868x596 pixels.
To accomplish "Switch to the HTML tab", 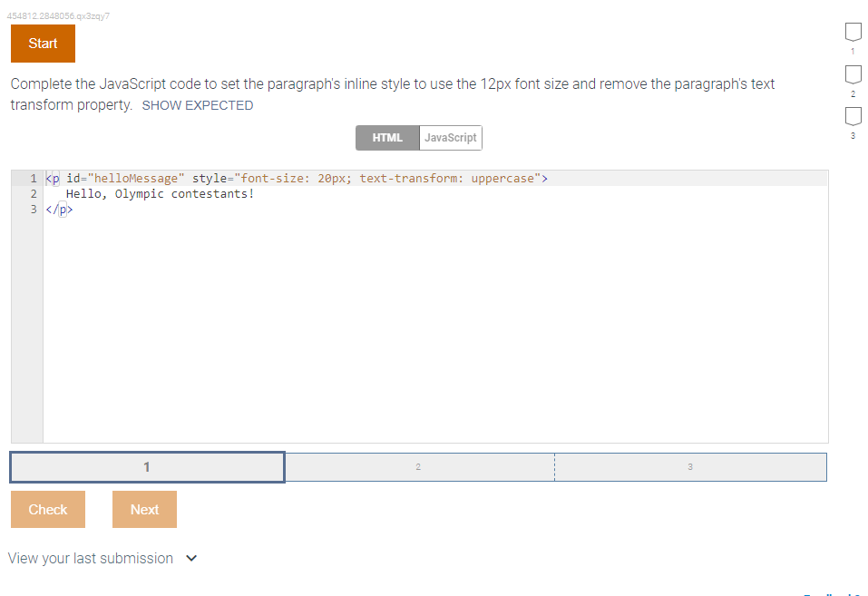I will click(x=387, y=137).
